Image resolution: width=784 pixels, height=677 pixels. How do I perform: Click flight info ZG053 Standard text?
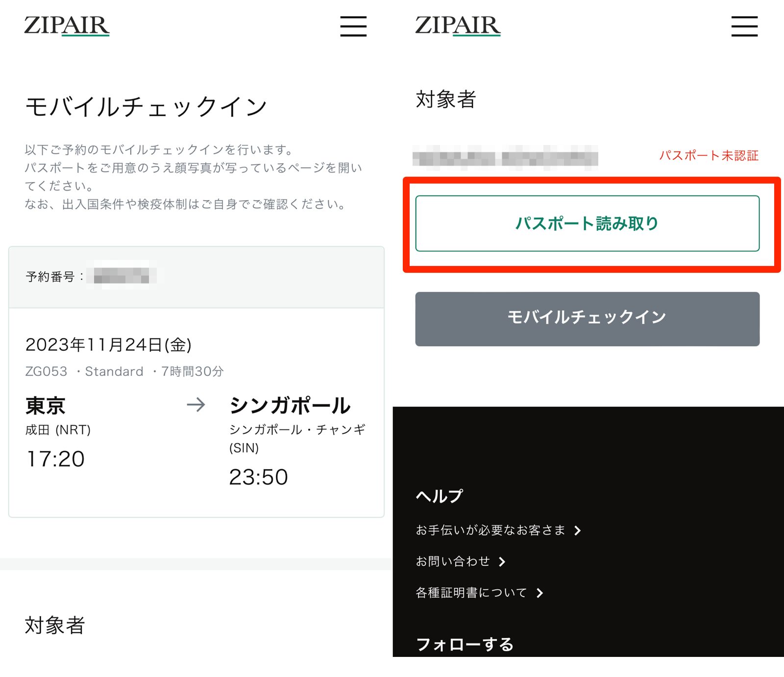pos(124,371)
